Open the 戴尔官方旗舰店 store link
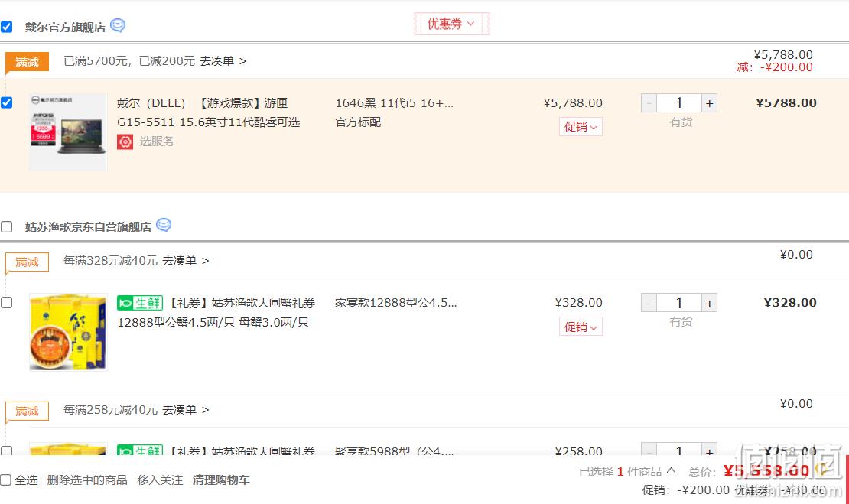849x504 pixels. [65, 27]
